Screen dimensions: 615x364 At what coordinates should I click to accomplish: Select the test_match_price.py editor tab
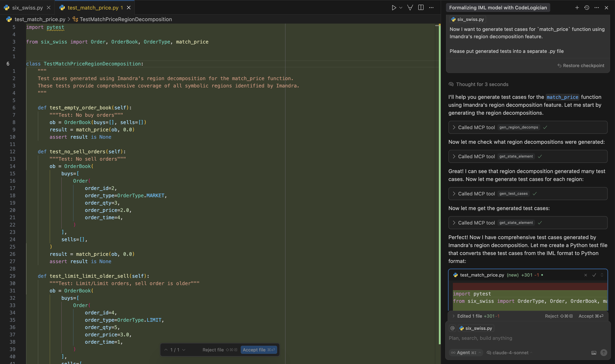93,8
